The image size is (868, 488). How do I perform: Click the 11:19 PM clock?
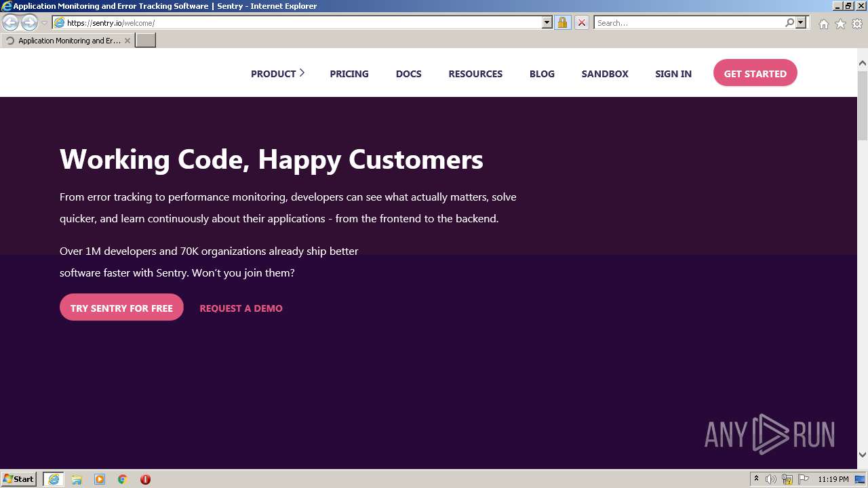(x=833, y=479)
